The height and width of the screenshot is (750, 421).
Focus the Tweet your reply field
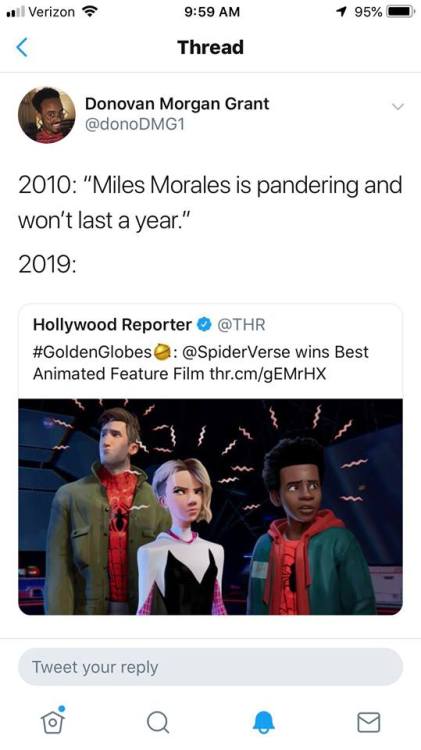click(x=210, y=667)
